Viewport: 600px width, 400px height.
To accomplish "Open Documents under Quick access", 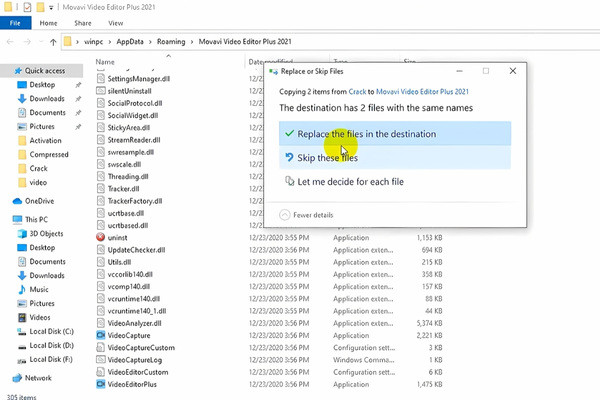I will [47, 113].
